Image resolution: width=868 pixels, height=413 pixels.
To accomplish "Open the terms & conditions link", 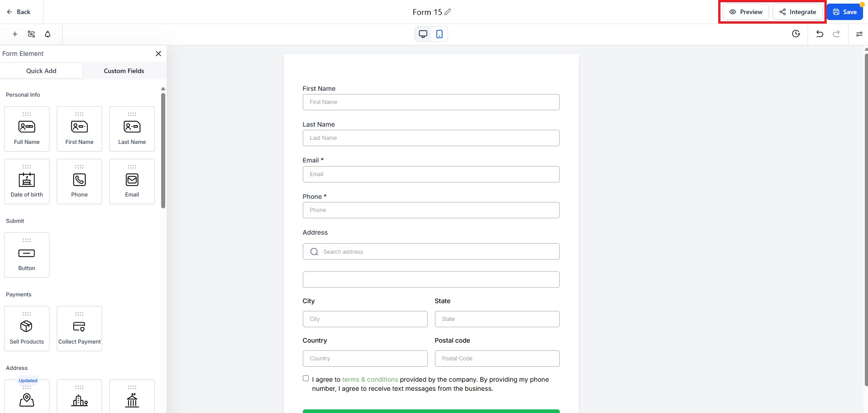I will (x=370, y=379).
